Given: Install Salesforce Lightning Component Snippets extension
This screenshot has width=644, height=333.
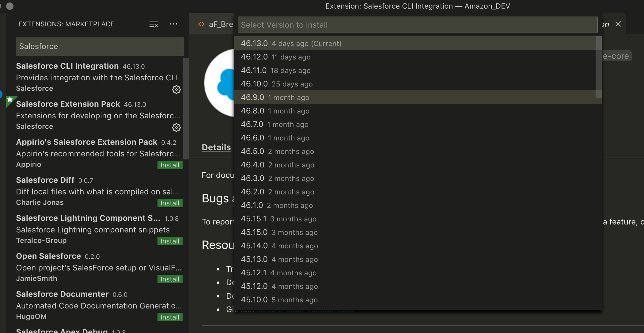Looking at the screenshot, I should (x=170, y=241).
